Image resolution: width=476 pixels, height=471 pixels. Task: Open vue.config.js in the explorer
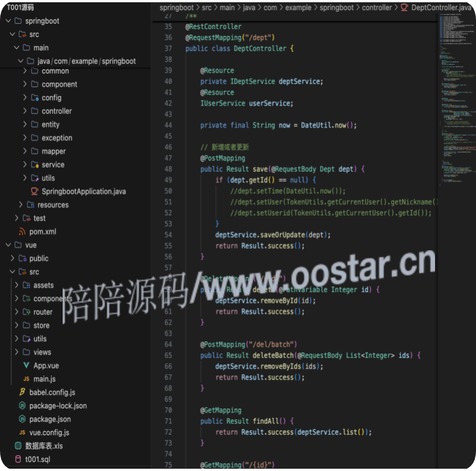49,433
